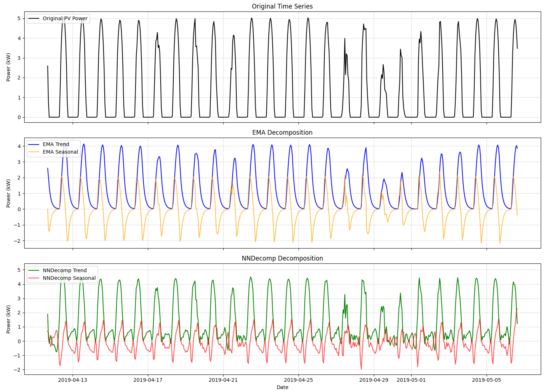Click the 'EMA Trend' legend label
This screenshot has width=548, height=392.
(56, 144)
